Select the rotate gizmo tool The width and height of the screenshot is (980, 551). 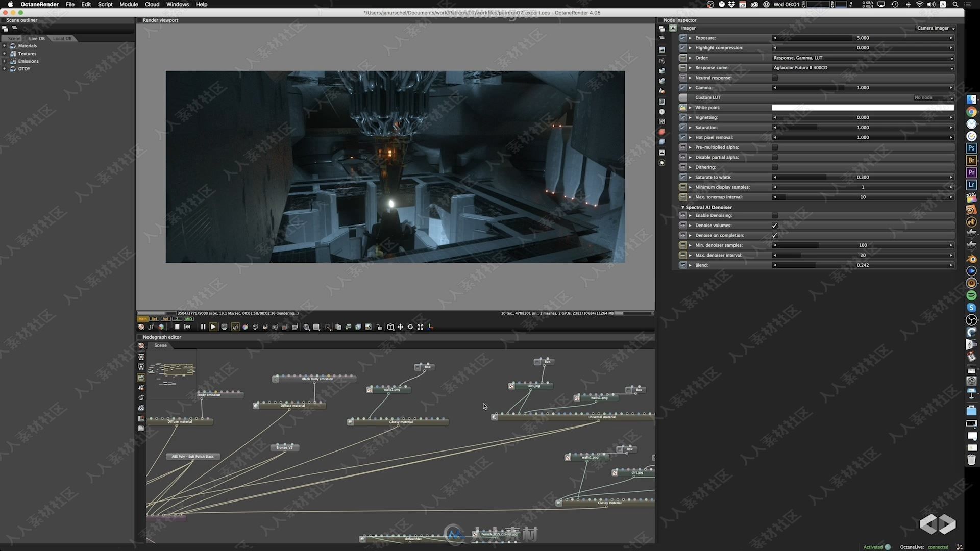[410, 327]
